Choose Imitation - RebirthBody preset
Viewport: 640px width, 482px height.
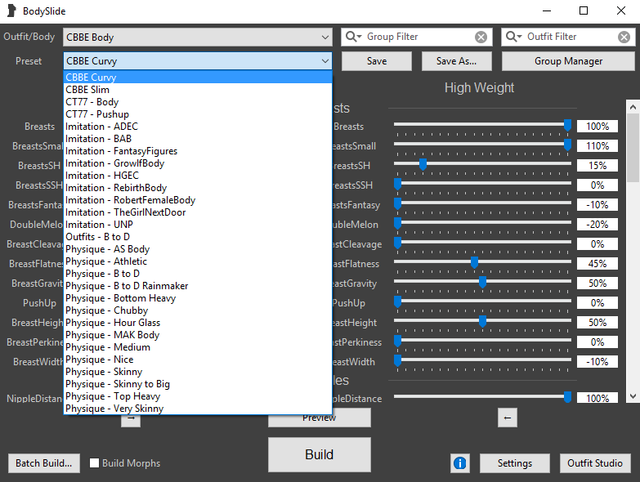198,187
